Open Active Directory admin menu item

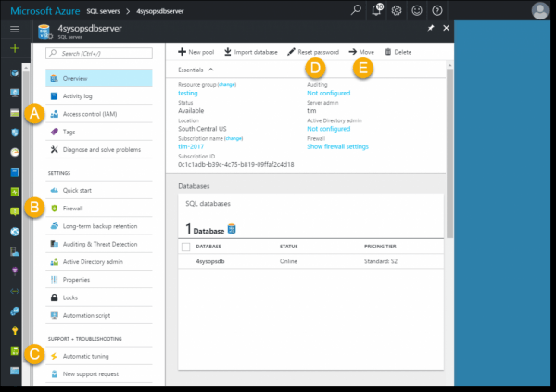click(99, 262)
